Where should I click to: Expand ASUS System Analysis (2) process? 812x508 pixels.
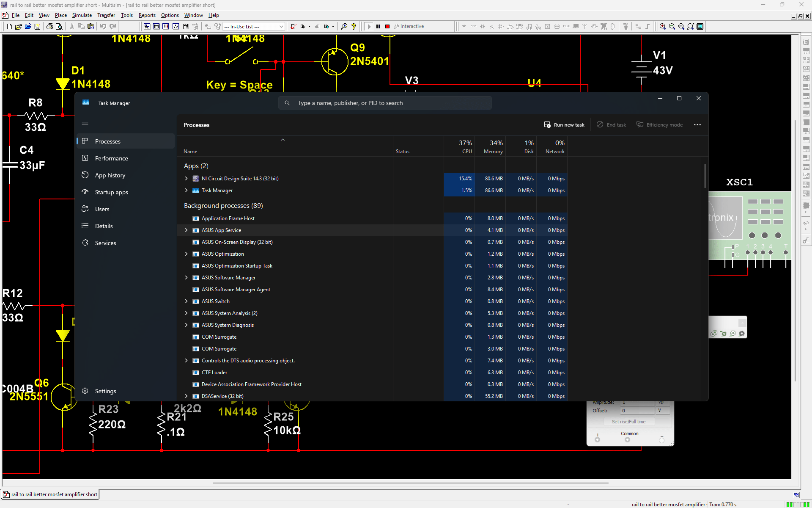186,313
